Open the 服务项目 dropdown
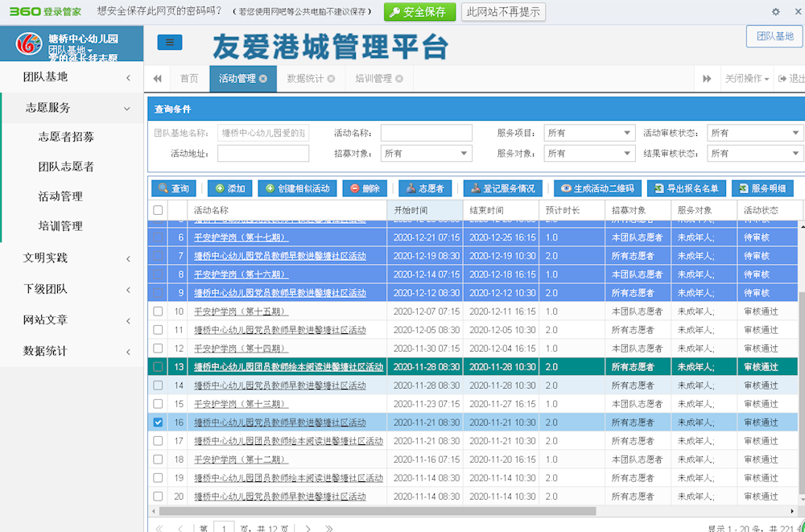805x532 pixels. tap(589, 132)
